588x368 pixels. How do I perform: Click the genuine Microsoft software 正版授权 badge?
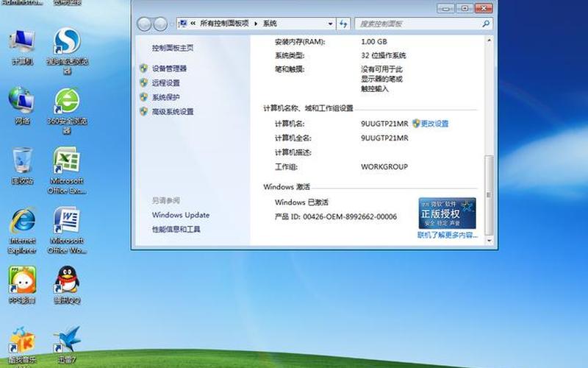pyautogui.click(x=447, y=213)
